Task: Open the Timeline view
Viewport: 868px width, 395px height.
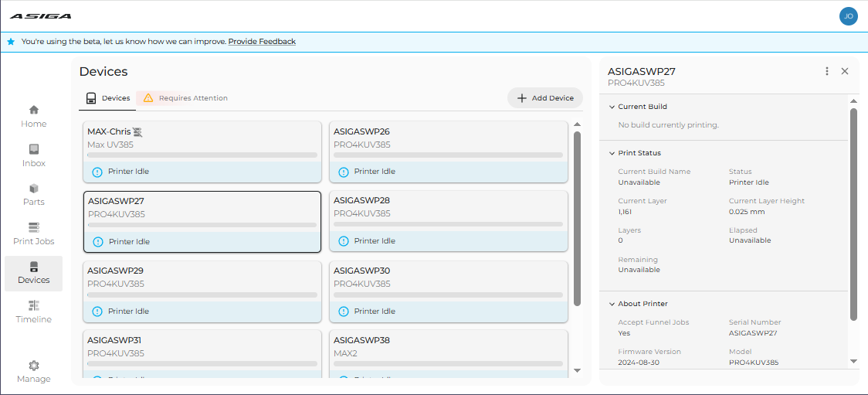Action: 34,312
